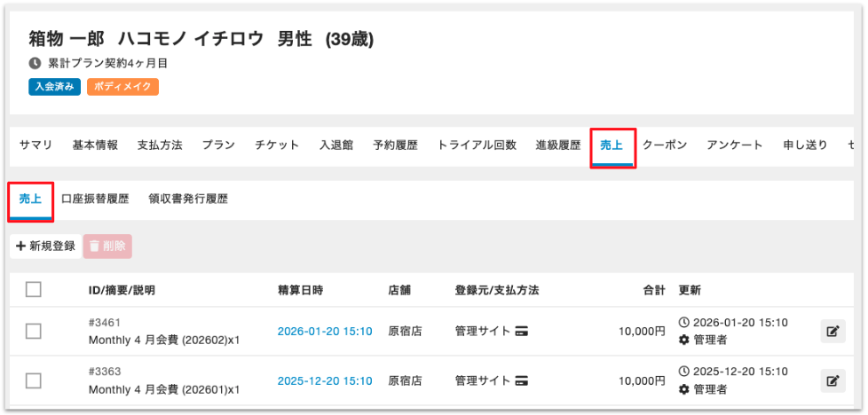This screenshot has width=868, height=415.
Task: Click the 新規登録 button
Action: click(x=46, y=246)
